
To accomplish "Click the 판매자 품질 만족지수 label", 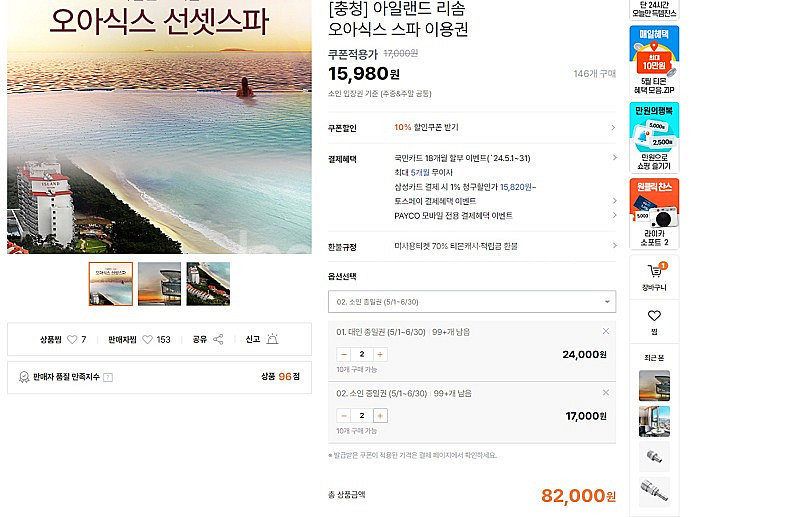I will (66, 377).
